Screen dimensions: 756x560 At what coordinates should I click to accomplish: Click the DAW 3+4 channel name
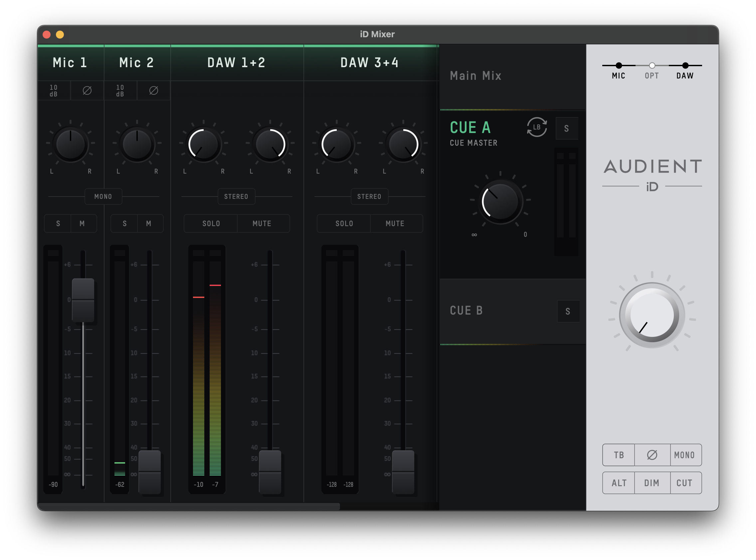tap(370, 63)
